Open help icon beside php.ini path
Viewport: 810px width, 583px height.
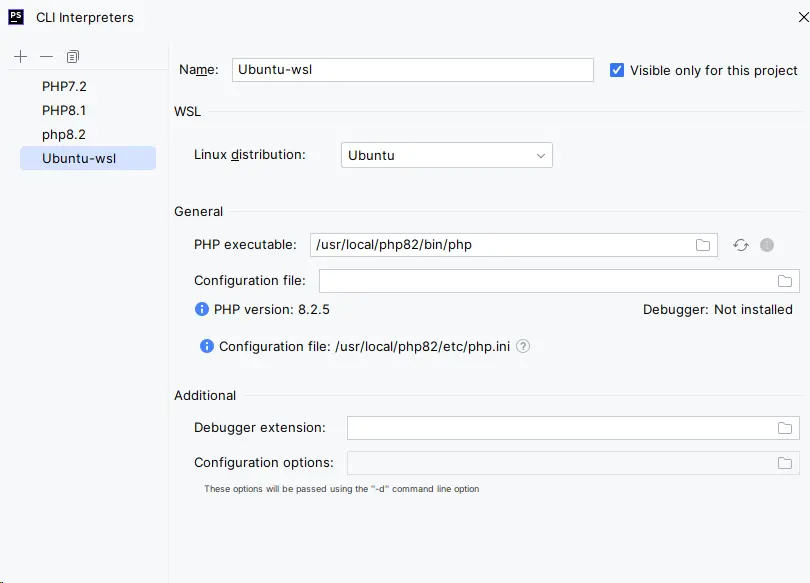523,346
